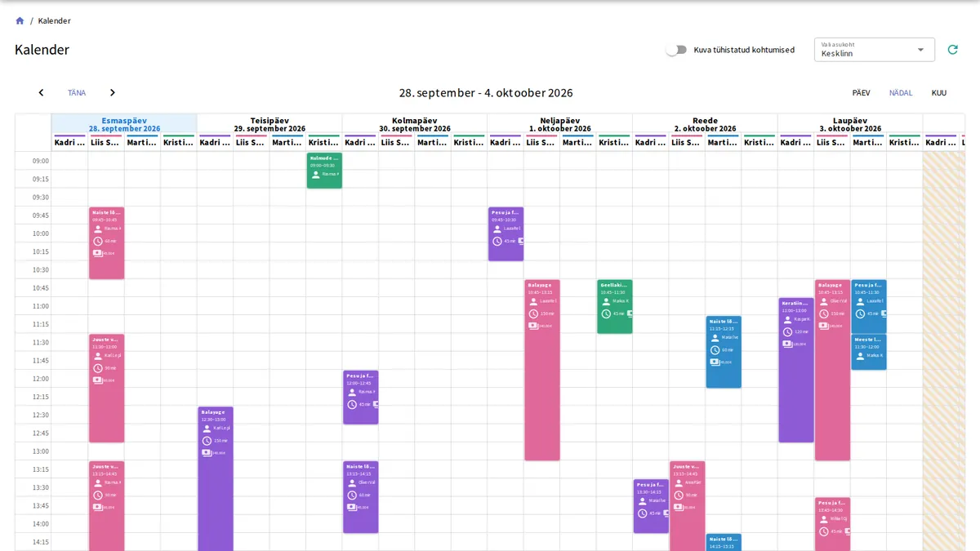Open Tuesday's green Kulmude appointment at 09:00
Screen dimensions: 980x551
point(324,171)
